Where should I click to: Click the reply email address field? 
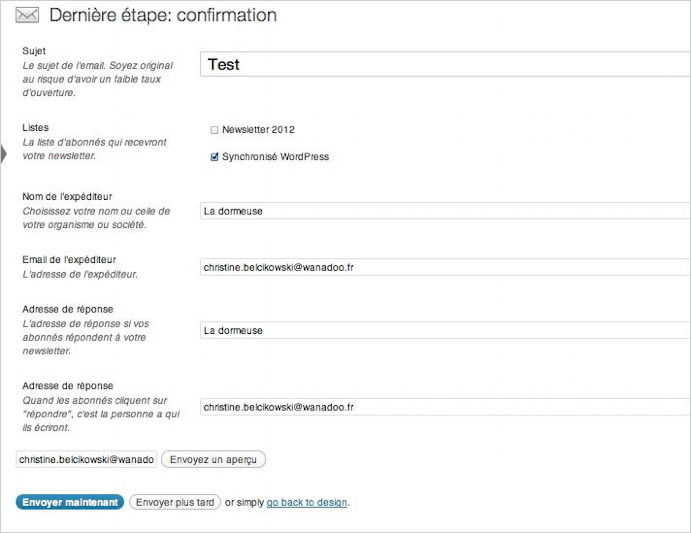[445, 407]
